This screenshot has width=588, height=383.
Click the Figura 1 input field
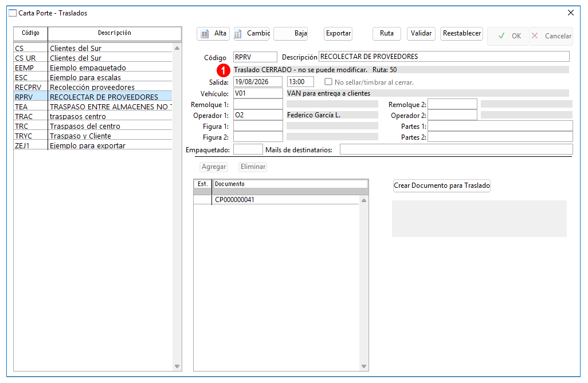tap(258, 126)
